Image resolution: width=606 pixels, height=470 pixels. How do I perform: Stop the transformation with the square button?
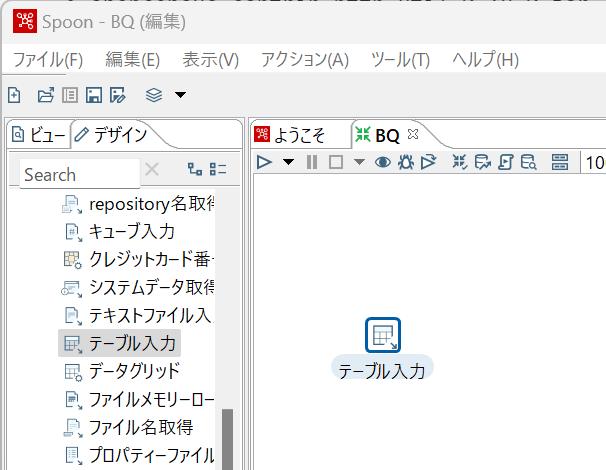336,162
